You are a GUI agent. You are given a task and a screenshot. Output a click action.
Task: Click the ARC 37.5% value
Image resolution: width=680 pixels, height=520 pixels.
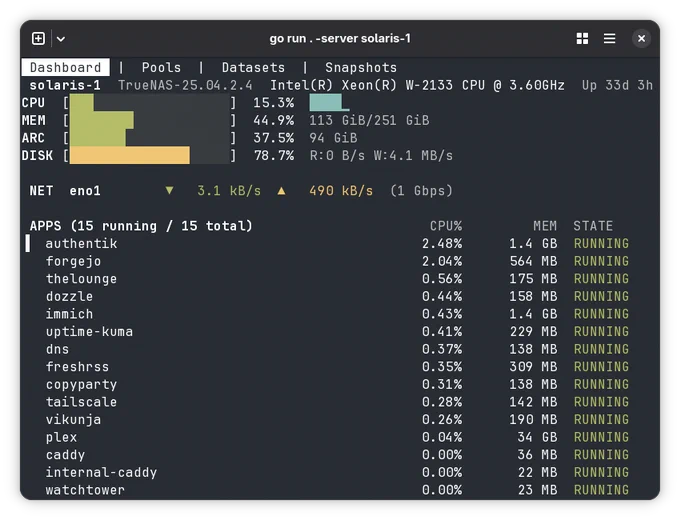click(x=274, y=138)
